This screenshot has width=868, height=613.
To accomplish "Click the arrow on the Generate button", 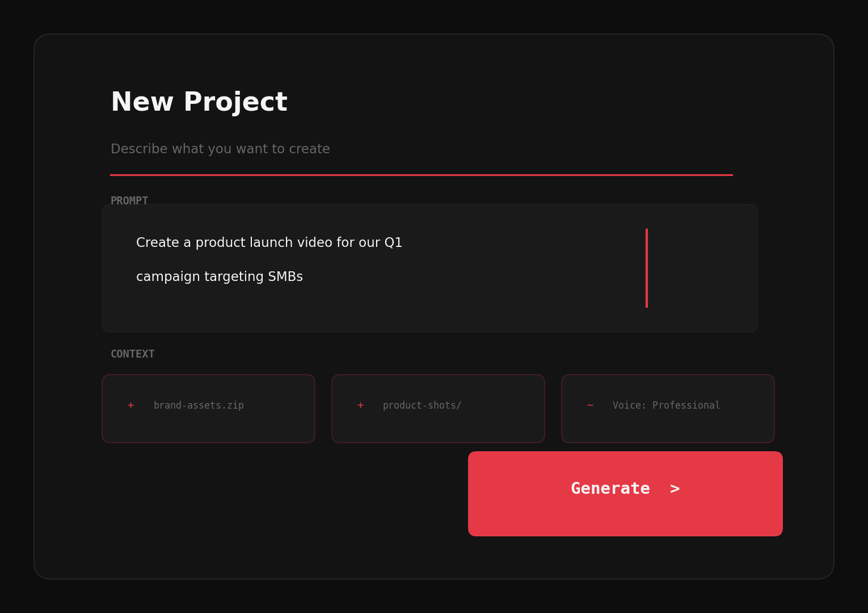I will point(675,489).
